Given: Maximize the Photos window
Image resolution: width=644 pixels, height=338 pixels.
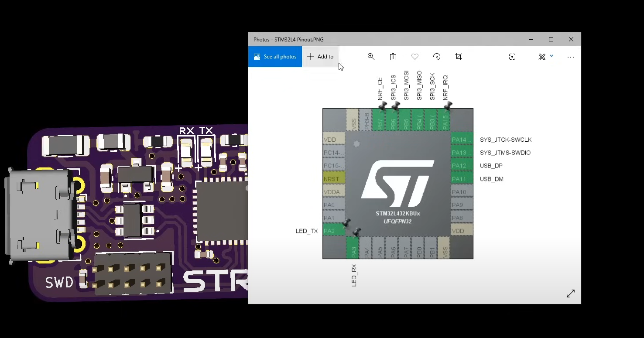Looking at the screenshot, I should coord(551,39).
